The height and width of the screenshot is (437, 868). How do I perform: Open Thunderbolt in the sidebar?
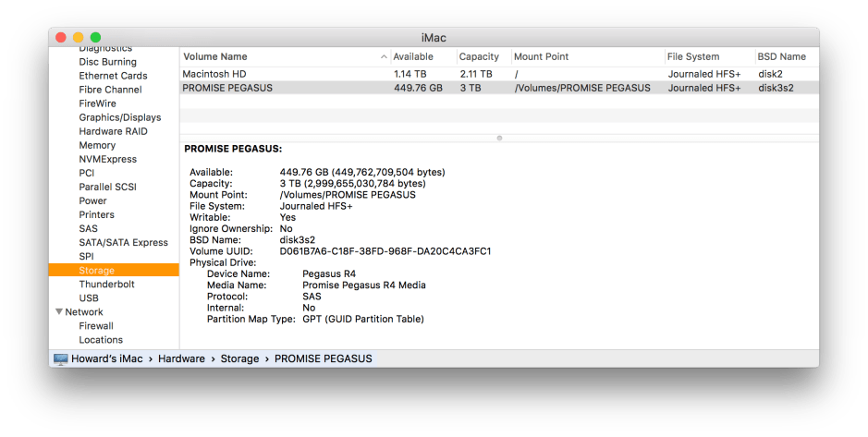[106, 284]
